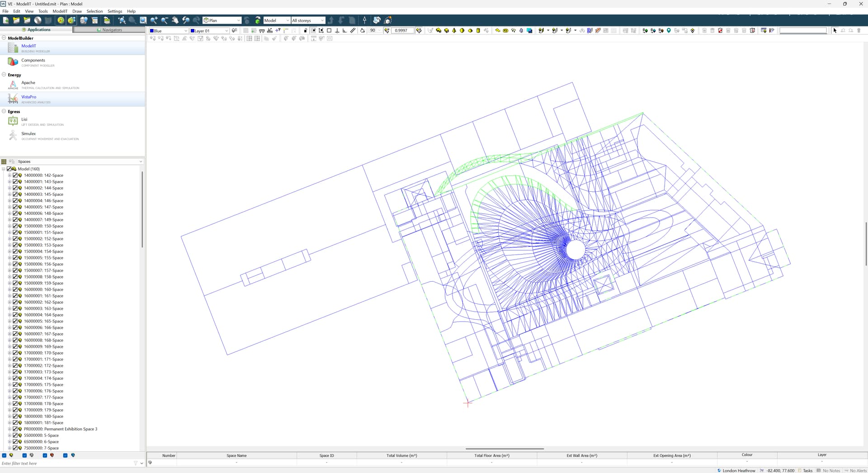
Task: Click the New Project toolbar icon
Action: click(x=6, y=20)
